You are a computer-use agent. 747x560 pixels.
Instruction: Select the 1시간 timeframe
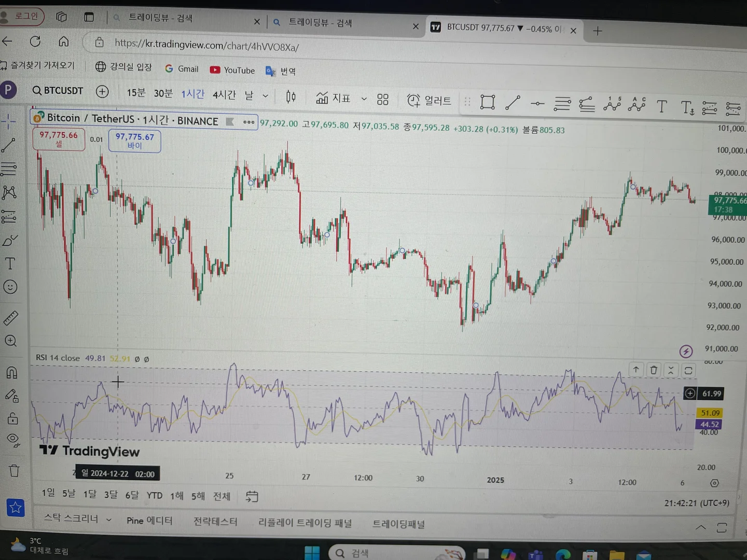[192, 94]
